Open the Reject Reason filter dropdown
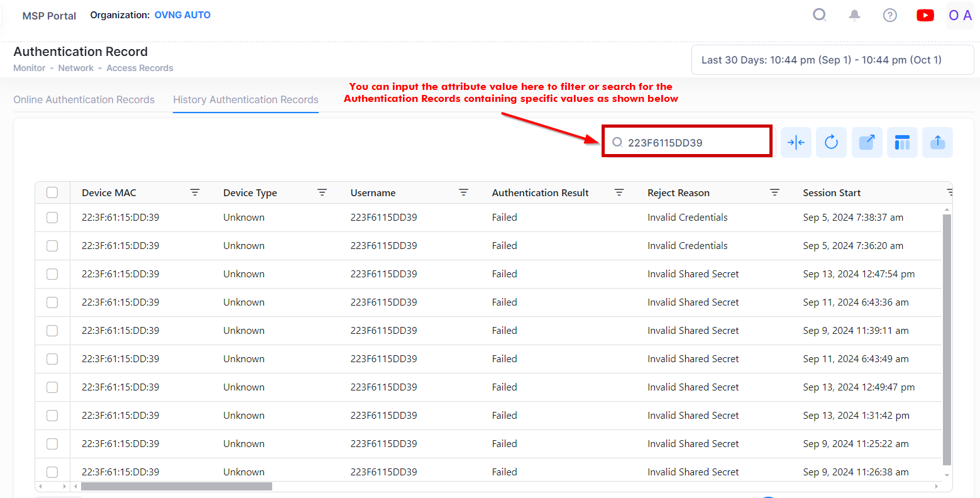This screenshot has width=980, height=498. coord(775,192)
